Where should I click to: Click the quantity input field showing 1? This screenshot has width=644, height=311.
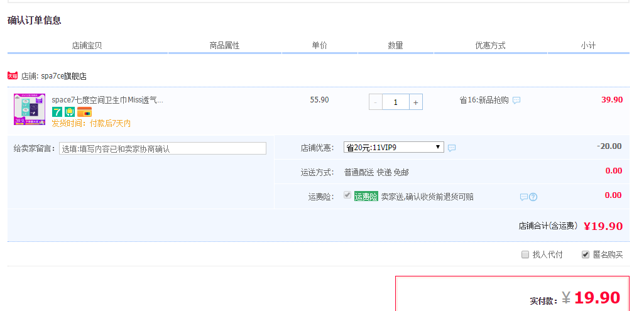tap(396, 102)
